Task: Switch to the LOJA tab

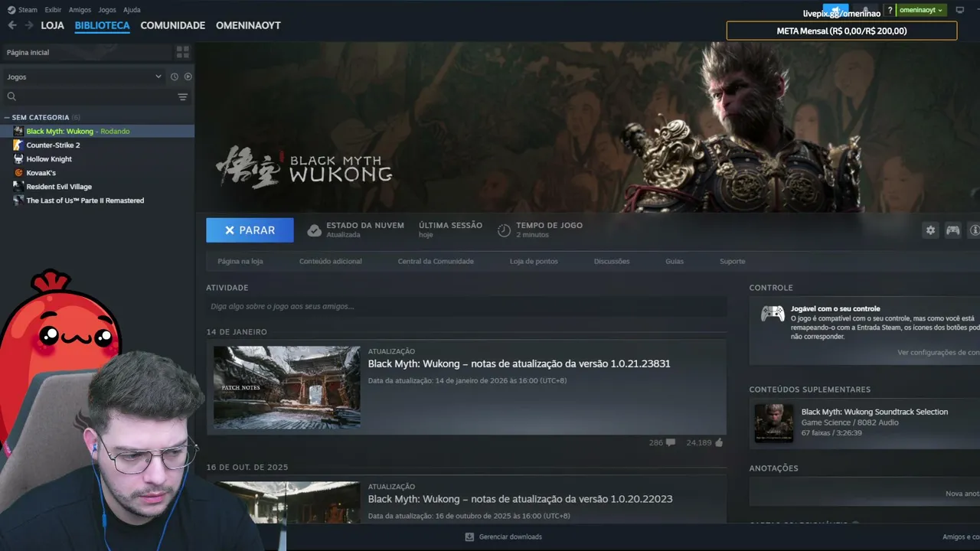Action: 53,25
